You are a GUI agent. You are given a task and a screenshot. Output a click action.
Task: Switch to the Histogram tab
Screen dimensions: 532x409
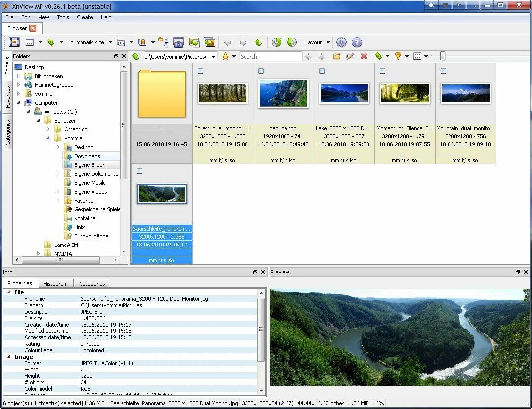tap(55, 284)
